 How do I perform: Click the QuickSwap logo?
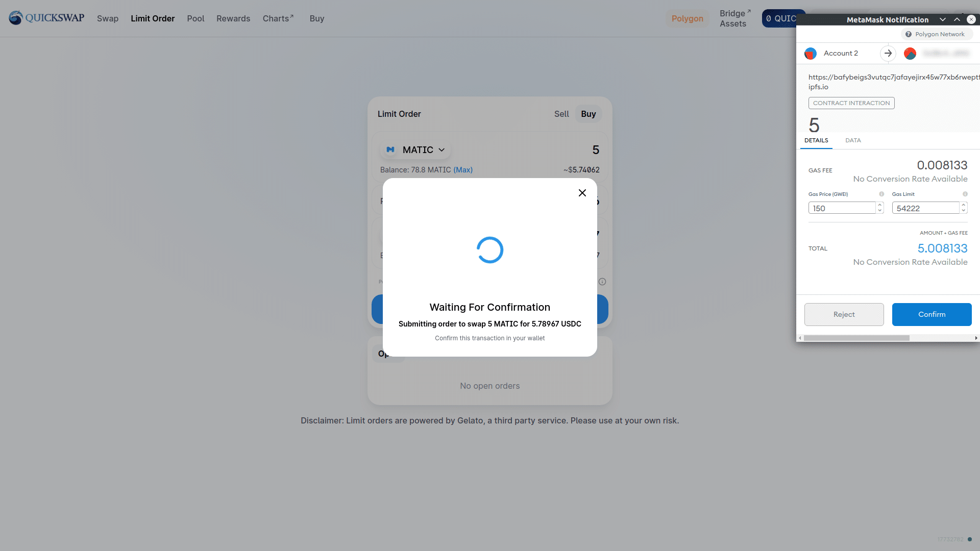46,18
